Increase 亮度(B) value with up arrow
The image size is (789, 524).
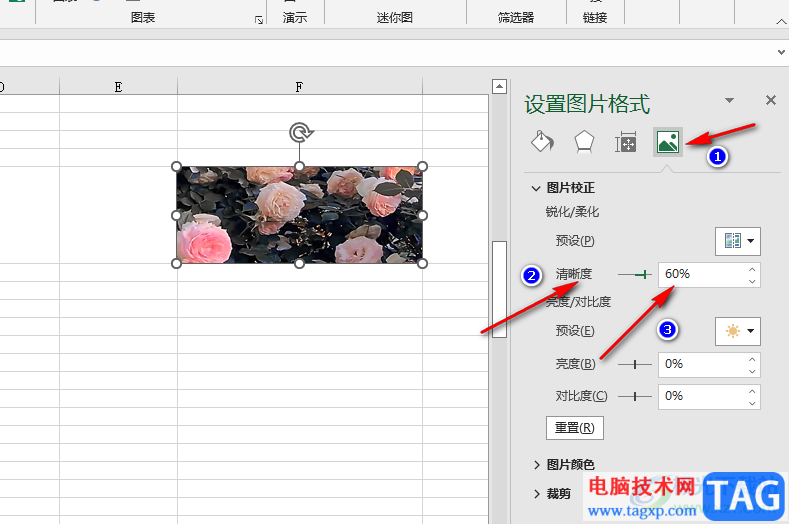tap(752, 359)
